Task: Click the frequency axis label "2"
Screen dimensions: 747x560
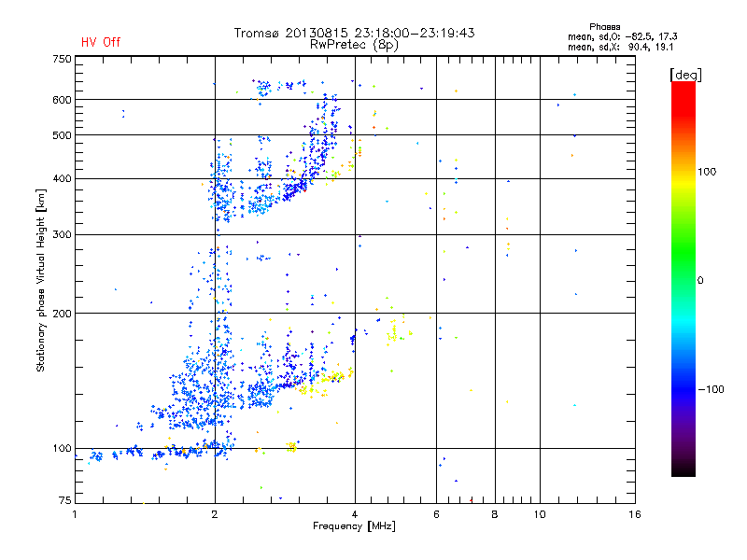Action: pos(215,514)
